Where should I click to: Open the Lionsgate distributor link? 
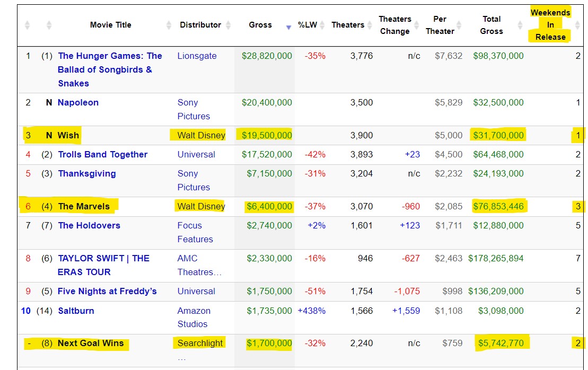coord(197,56)
